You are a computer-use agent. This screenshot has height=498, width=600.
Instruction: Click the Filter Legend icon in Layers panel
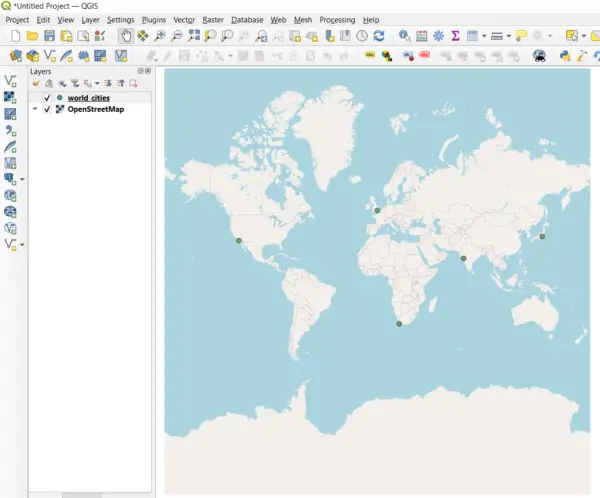[74, 84]
